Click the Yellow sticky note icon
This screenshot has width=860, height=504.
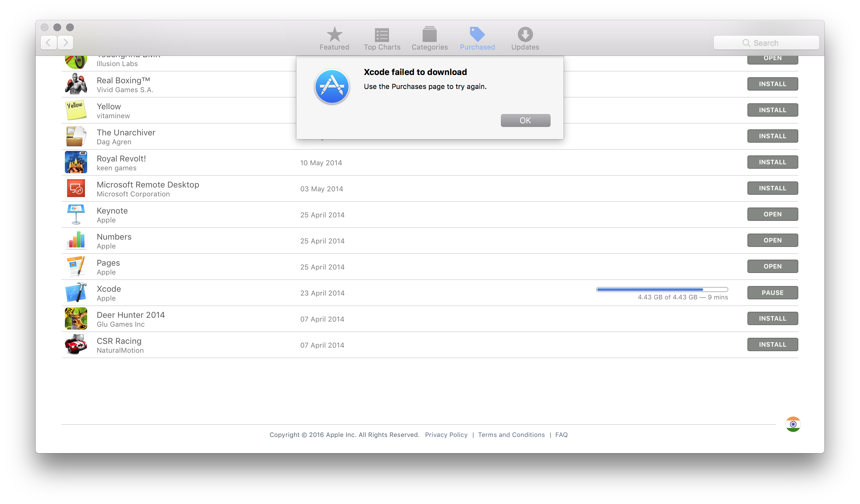pyautogui.click(x=76, y=110)
